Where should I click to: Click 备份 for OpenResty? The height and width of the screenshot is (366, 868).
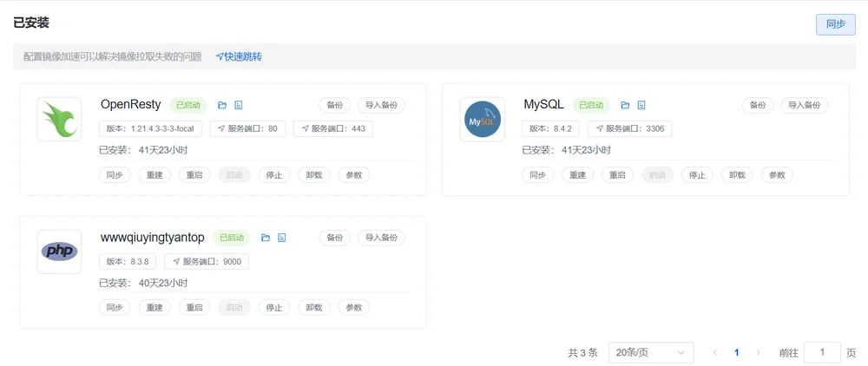tap(335, 105)
